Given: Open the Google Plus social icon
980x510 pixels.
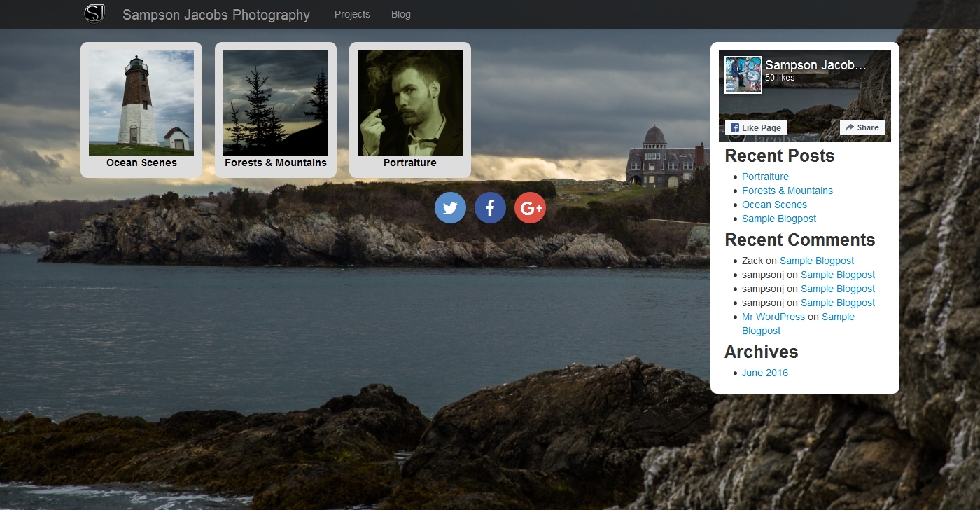Looking at the screenshot, I should tap(530, 207).
